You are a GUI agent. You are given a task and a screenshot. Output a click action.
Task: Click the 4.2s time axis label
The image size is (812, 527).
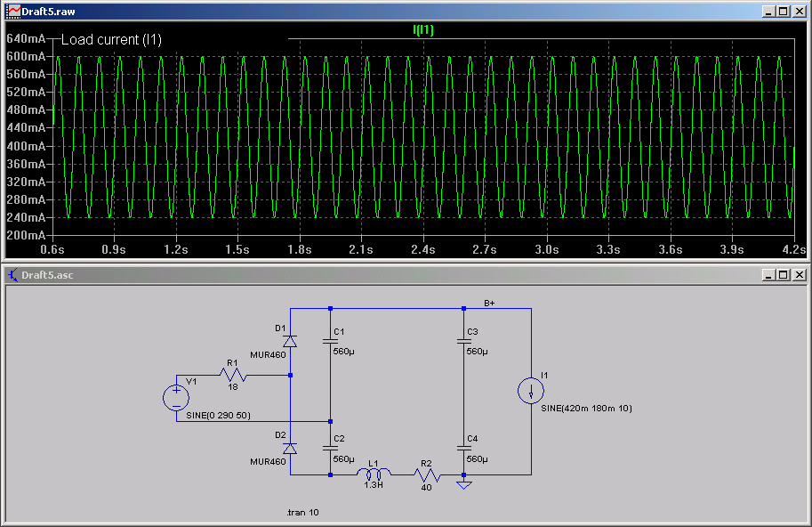pos(794,250)
